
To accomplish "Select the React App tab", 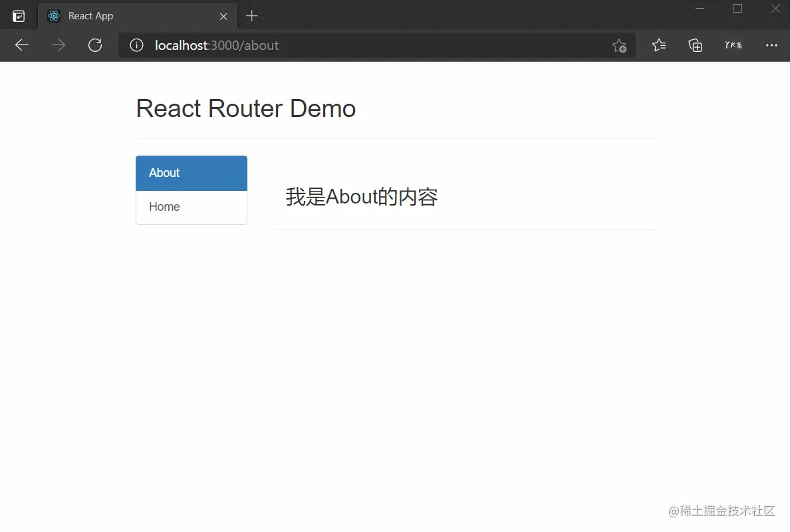I will click(x=138, y=16).
